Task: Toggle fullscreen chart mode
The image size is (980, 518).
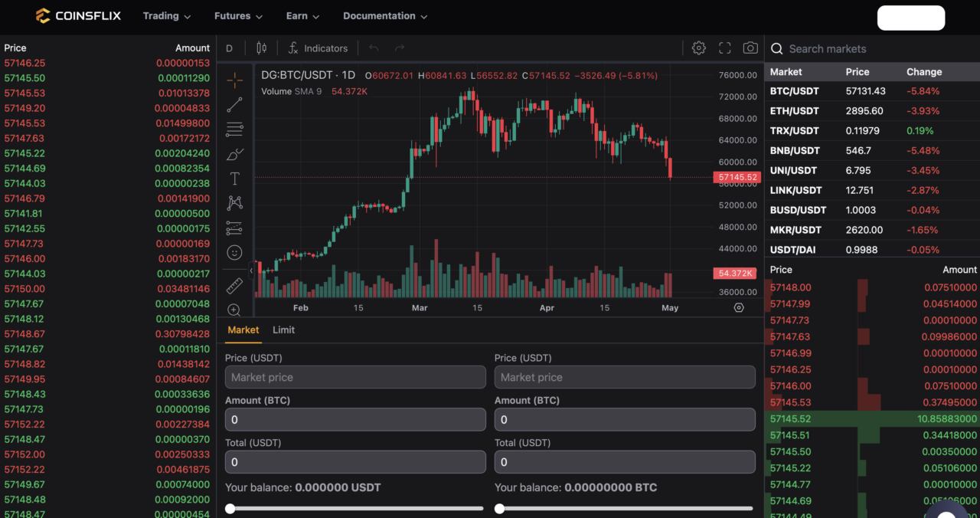Action: [725, 48]
